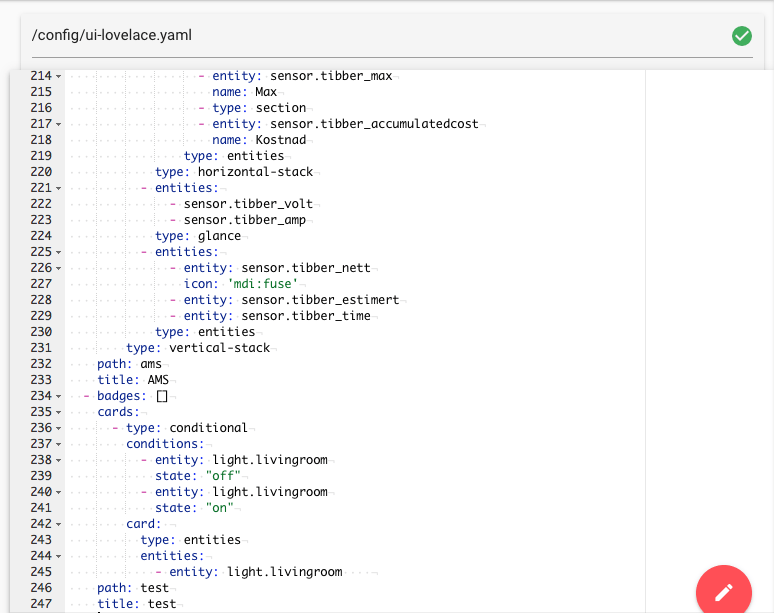Collapse the fold arrow at line 217
The height and width of the screenshot is (613, 774).
click(x=58, y=124)
